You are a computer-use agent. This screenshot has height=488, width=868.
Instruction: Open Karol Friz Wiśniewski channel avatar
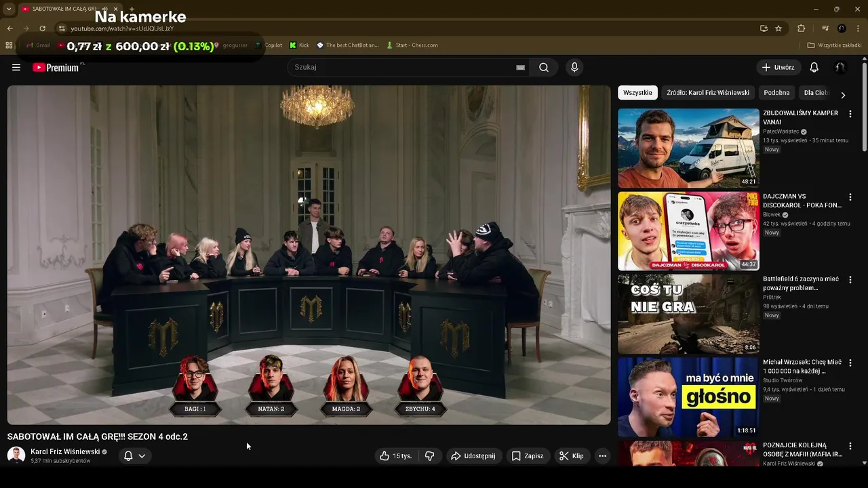[x=16, y=455]
